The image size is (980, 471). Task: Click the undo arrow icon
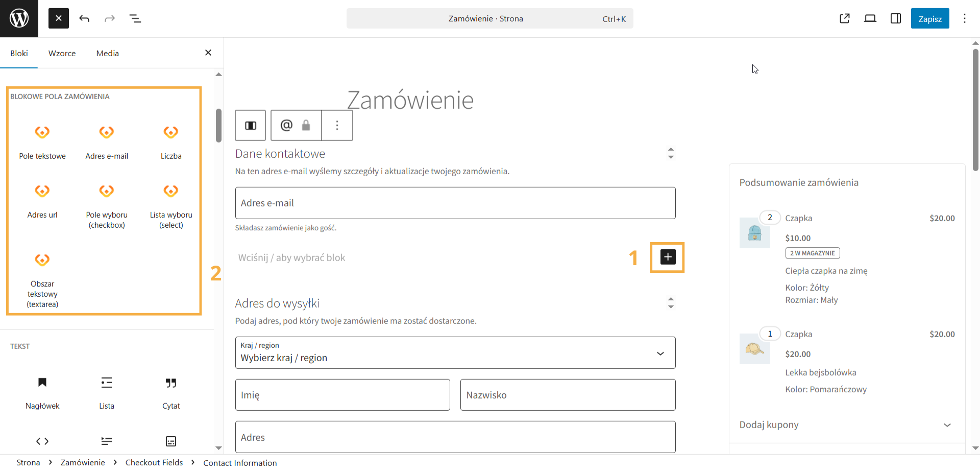(84, 18)
